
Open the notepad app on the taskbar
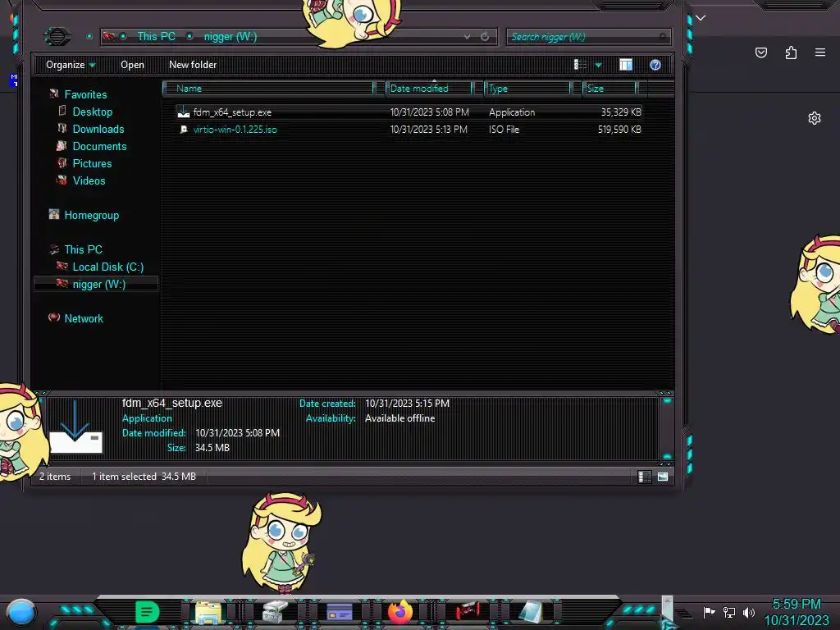tap(530, 612)
